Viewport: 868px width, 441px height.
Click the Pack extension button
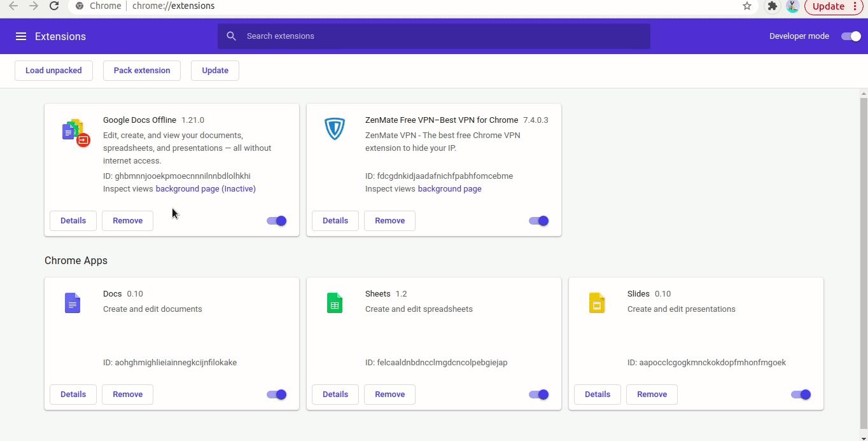tap(142, 71)
